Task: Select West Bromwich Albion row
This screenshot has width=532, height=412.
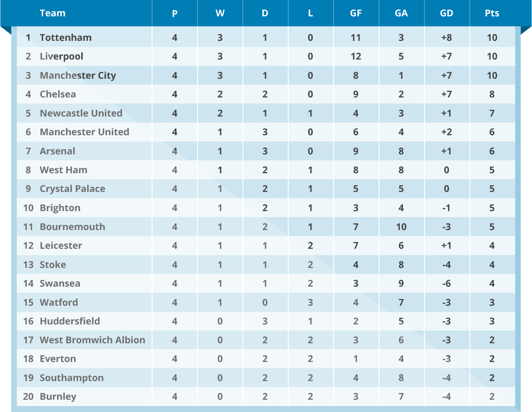Action: 92,340
